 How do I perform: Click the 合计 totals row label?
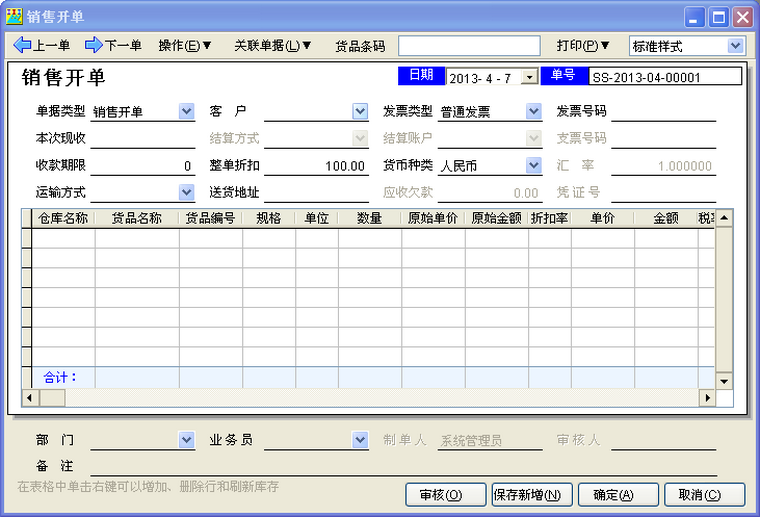pyautogui.click(x=60, y=377)
